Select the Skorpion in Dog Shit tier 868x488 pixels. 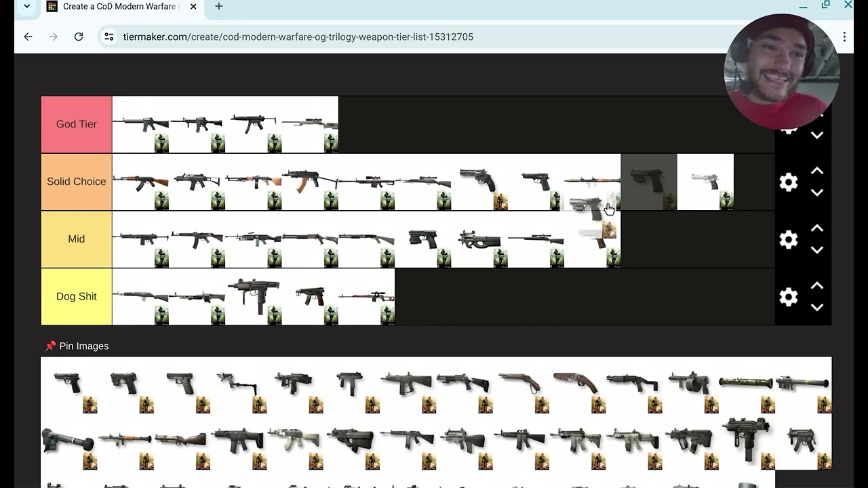(x=310, y=297)
